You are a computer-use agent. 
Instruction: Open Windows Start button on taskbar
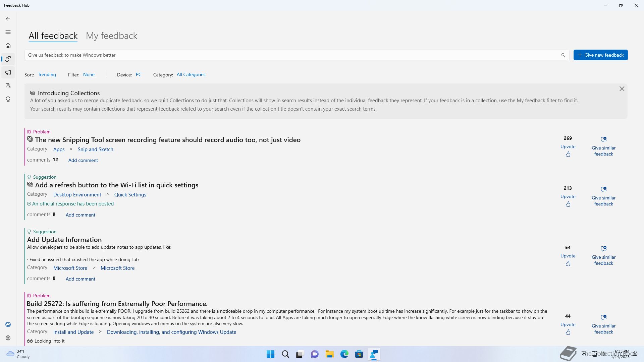coord(270,354)
